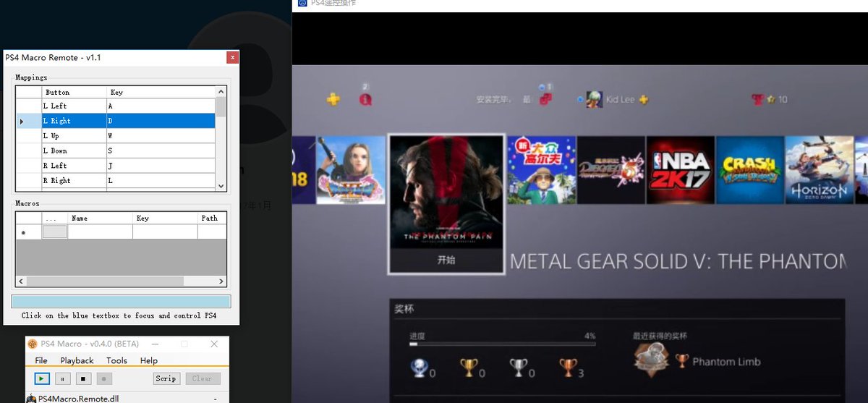Click the Stop button in PS4 Macro
Image resolution: width=868 pixels, height=403 pixels.
(x=83, y=378)
